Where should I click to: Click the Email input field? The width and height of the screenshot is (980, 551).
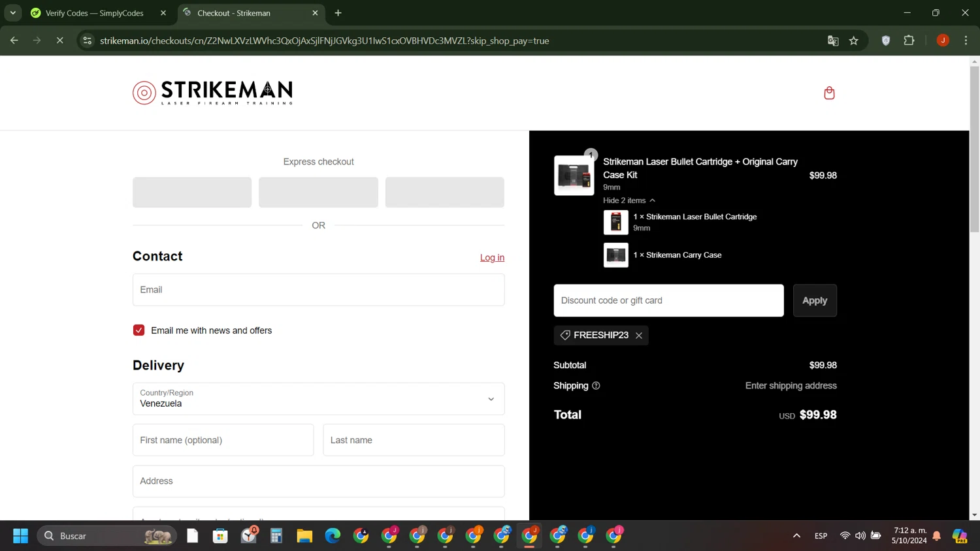(318, 290)
